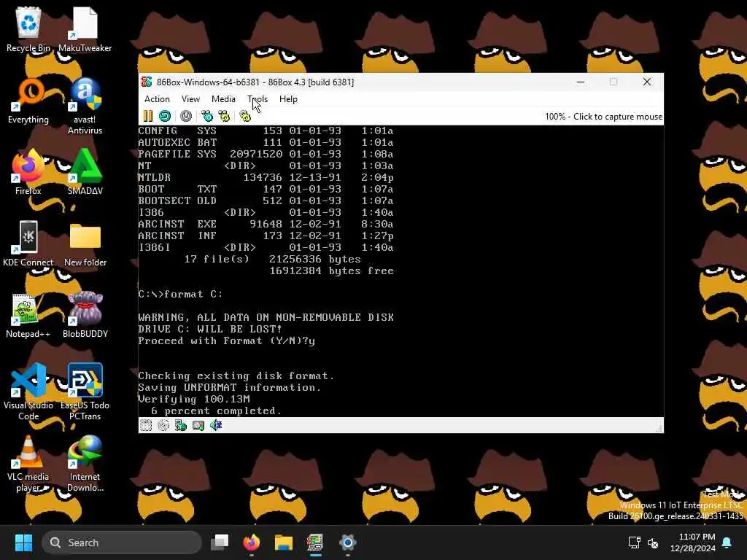Click '100% - Click to capture mouse' status text
Viewport: 747px width, 560px height.
coord(603,117)
